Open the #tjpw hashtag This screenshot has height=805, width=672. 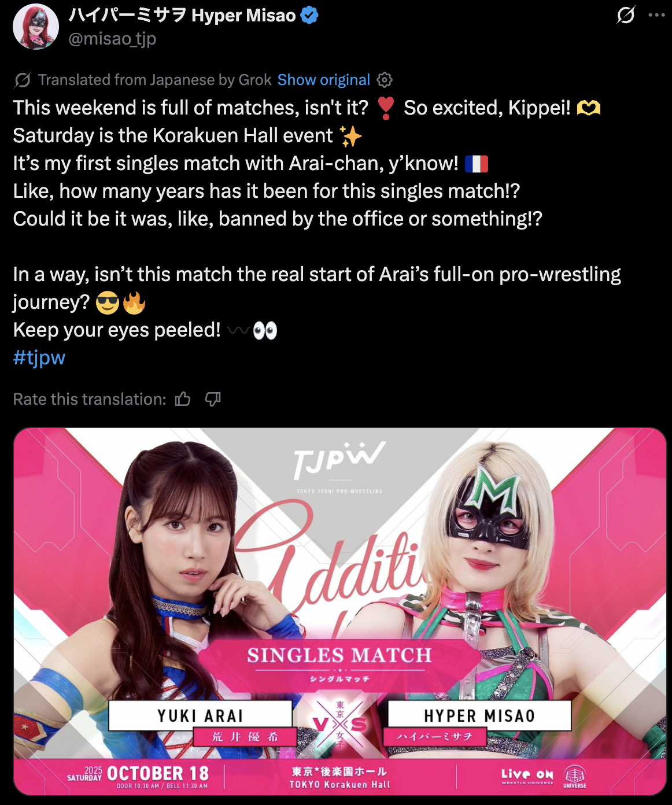pyautogui.click(x=39, y=357)
